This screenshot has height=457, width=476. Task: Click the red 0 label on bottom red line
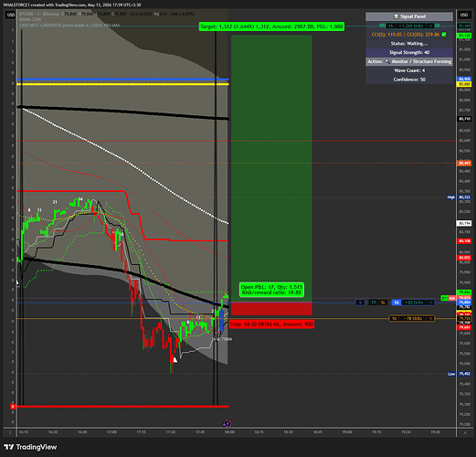tap(13, 407)
